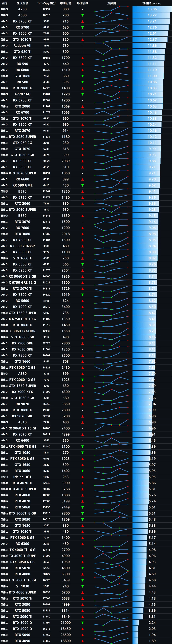Select the 走势图 column header
The image size is (172, 644).
point(111,3)
